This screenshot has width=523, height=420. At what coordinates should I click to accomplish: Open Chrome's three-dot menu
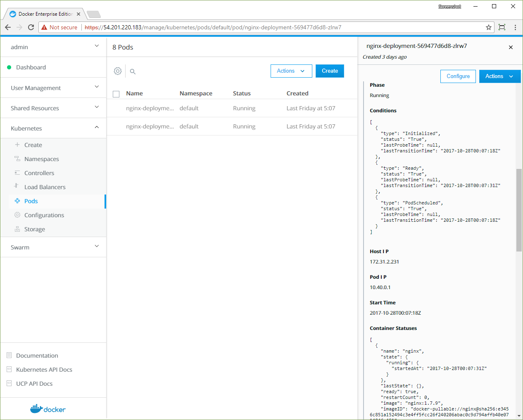point(515,27)
